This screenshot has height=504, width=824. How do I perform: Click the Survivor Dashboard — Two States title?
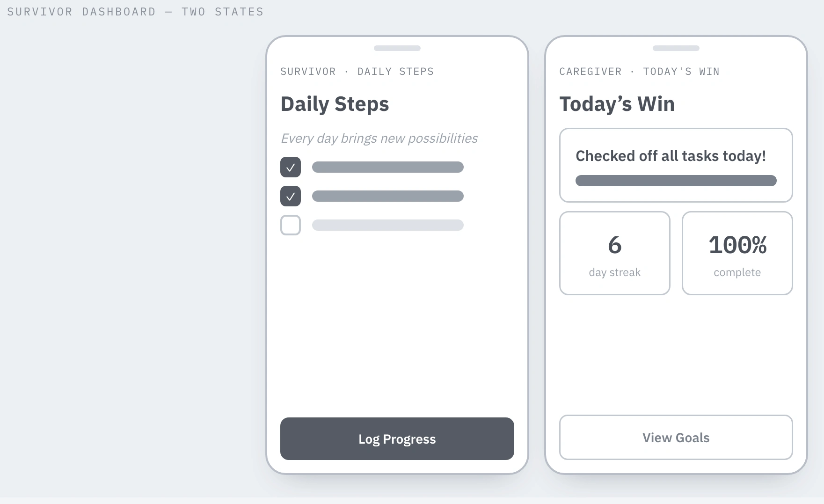135,12
